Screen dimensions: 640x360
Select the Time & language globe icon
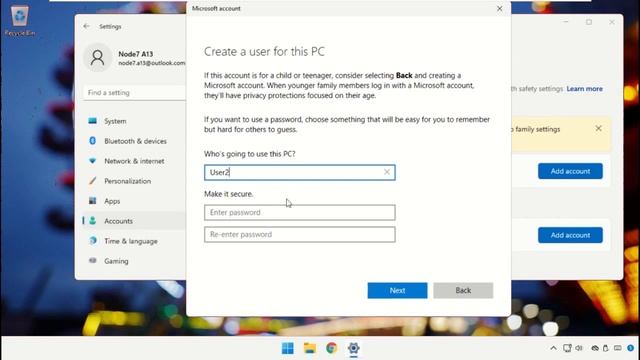click(x=93, y=241)
